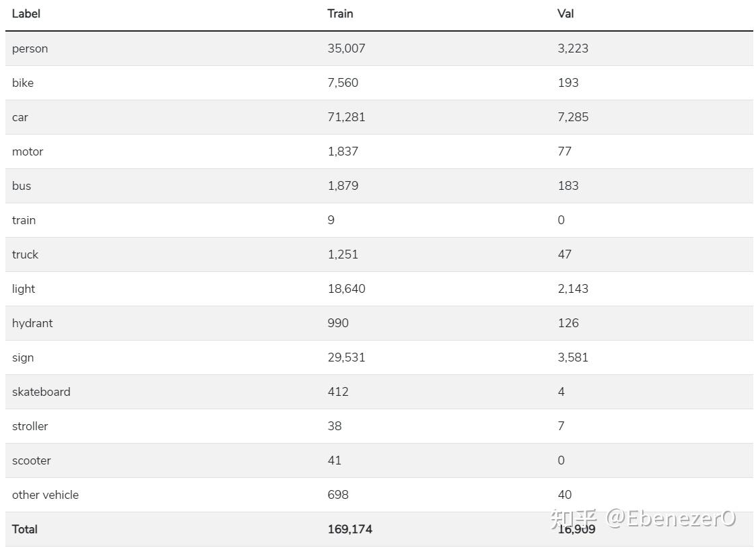Click the stroller train count 38
756x550 pixels.
[335, 426]
